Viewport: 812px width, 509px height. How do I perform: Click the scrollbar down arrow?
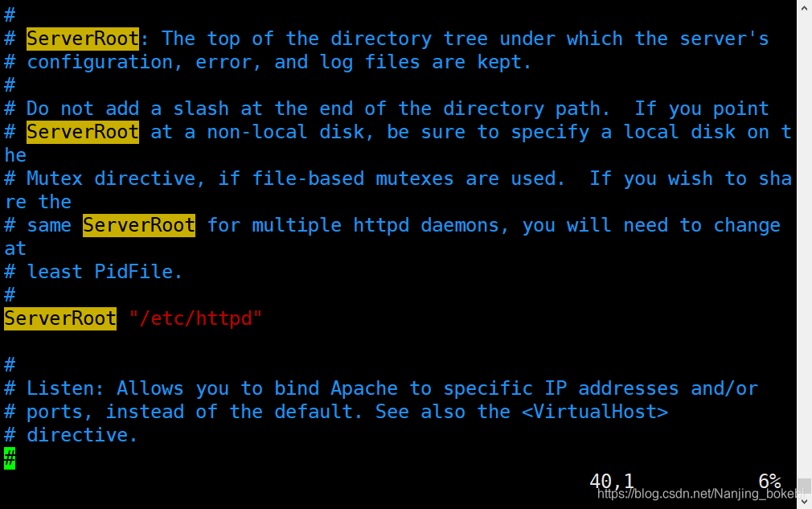804,502
